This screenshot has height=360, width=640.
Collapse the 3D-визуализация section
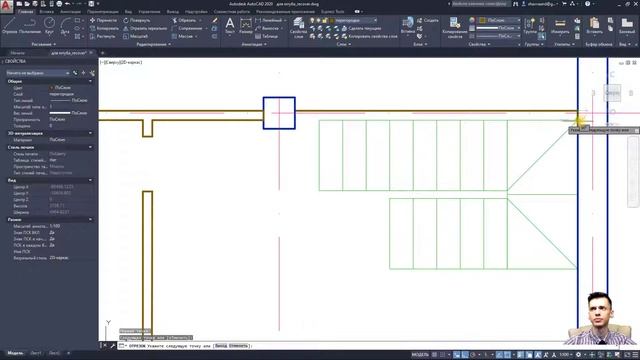tap(90, 133)
